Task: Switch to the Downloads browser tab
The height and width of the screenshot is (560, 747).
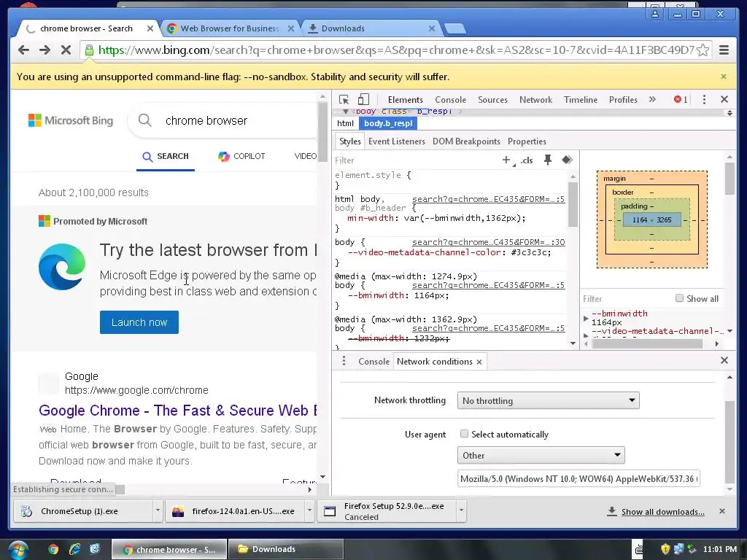Action: click(371, 28)
